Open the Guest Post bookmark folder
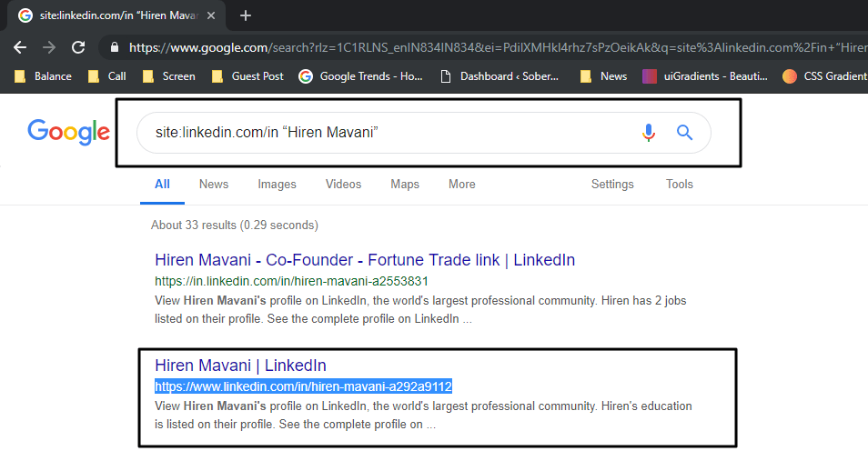The height and width of the screenshot is (461, 868). [x=247, y=76]
